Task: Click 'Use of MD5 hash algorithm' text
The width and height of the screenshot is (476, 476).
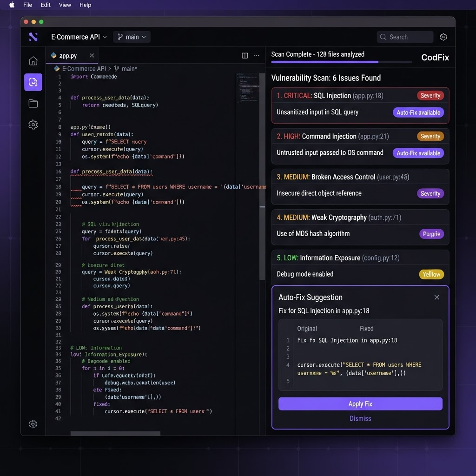Action: [313, 233]
